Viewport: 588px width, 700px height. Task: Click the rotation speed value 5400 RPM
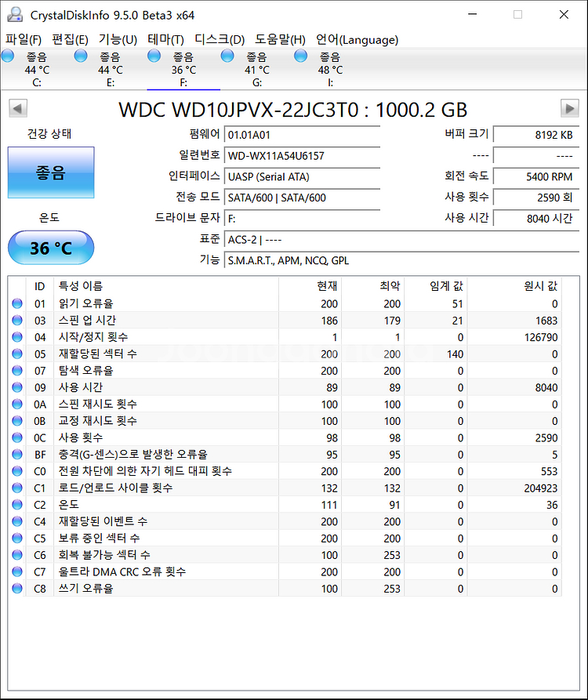pos(536,177)
